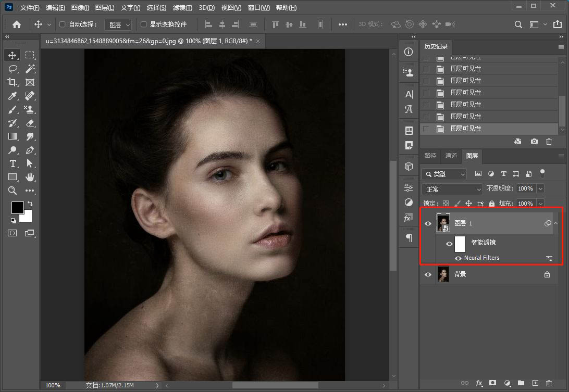Enable the 显示变换控件 checkbox
The width and height of the screenshot is (569, 392).
click(144, 24)
